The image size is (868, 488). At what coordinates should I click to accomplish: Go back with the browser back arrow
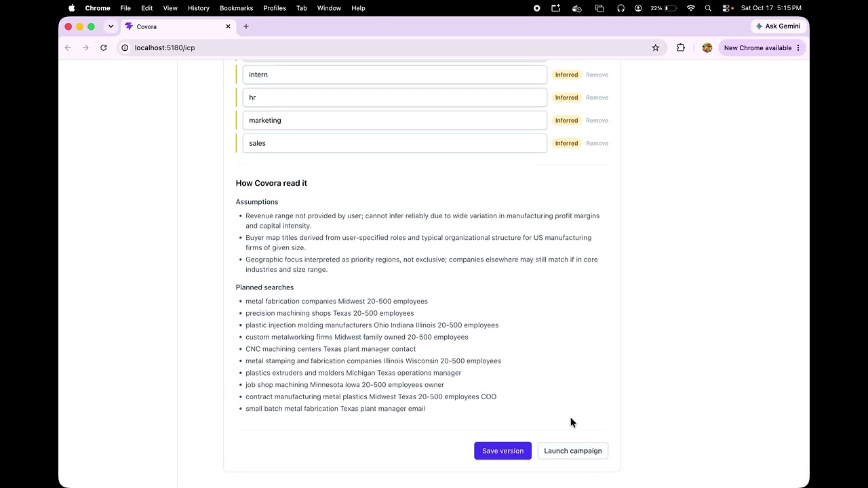click(68, 47)
